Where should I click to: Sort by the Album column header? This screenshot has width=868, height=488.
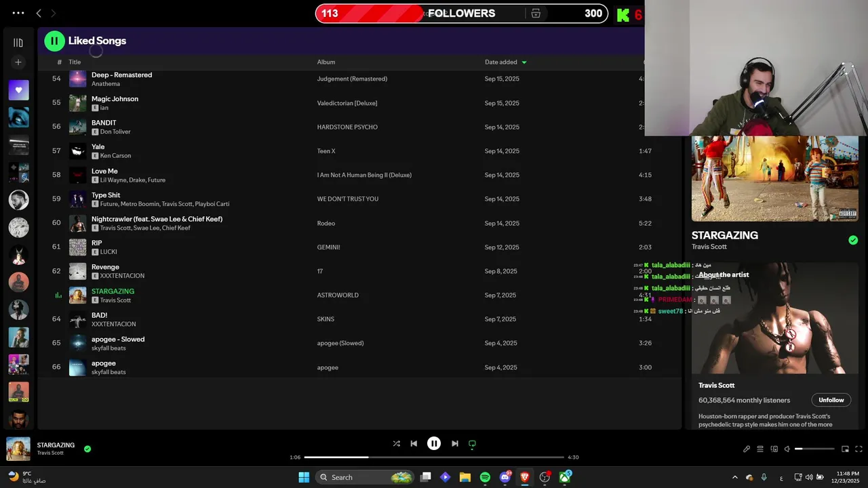(326, 62)
